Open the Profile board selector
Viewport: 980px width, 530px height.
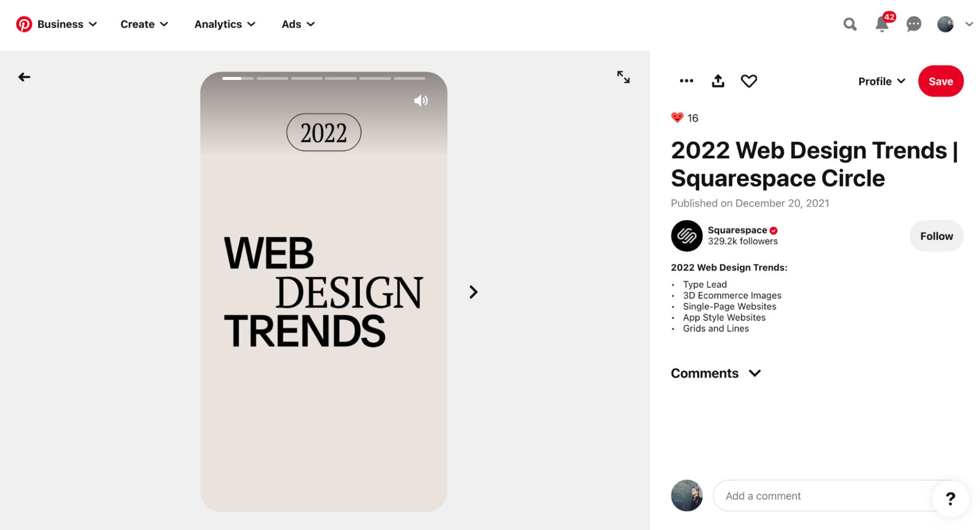(x=881, y=81)
